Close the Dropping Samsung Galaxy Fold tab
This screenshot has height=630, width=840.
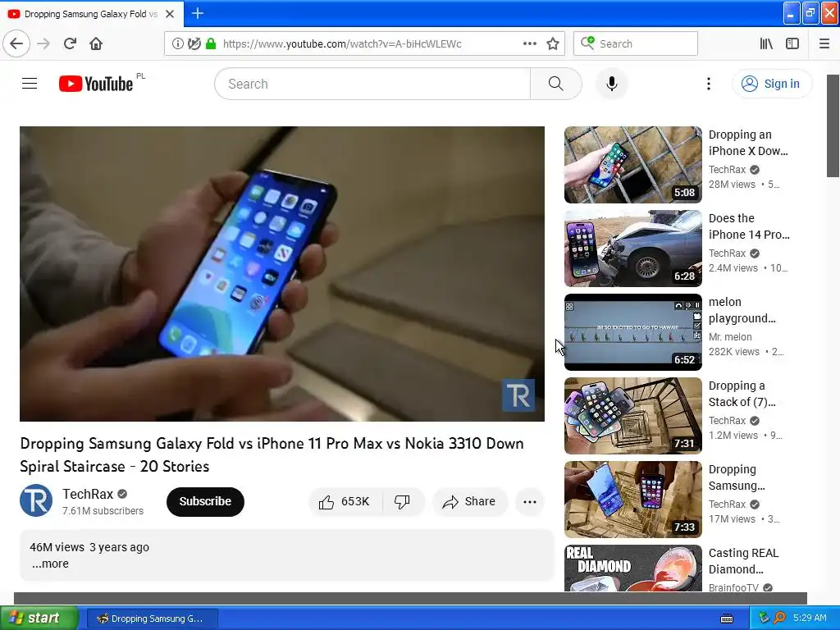170,14
